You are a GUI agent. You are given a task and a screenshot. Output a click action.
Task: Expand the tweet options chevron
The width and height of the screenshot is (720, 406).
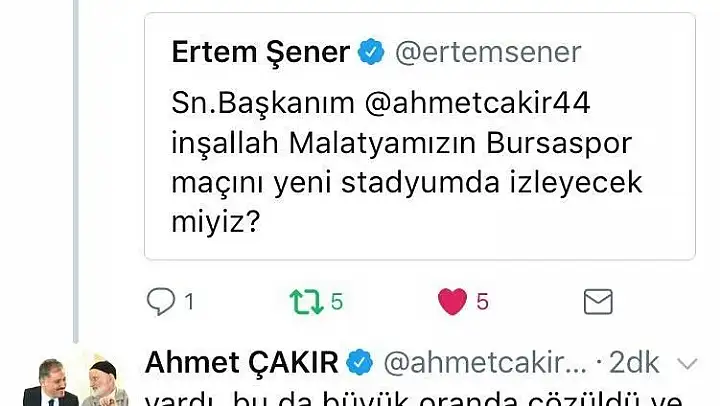coord(687,364)
